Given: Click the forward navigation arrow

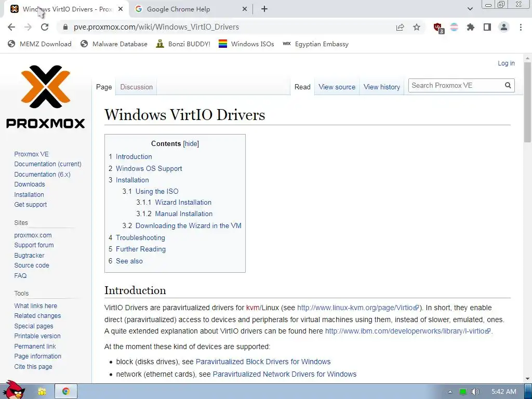Looking at the screenshot, I should [28, 27].
